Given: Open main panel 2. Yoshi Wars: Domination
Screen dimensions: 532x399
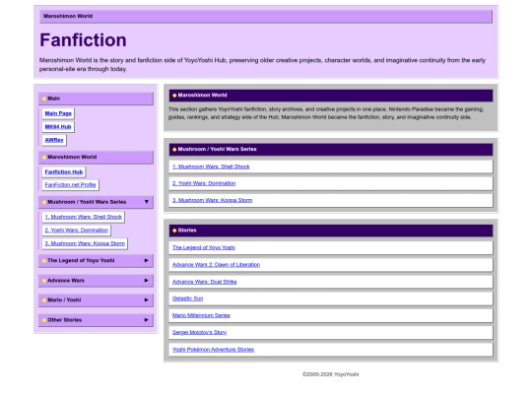Looking at the screenshot, I should coord(204,183).
